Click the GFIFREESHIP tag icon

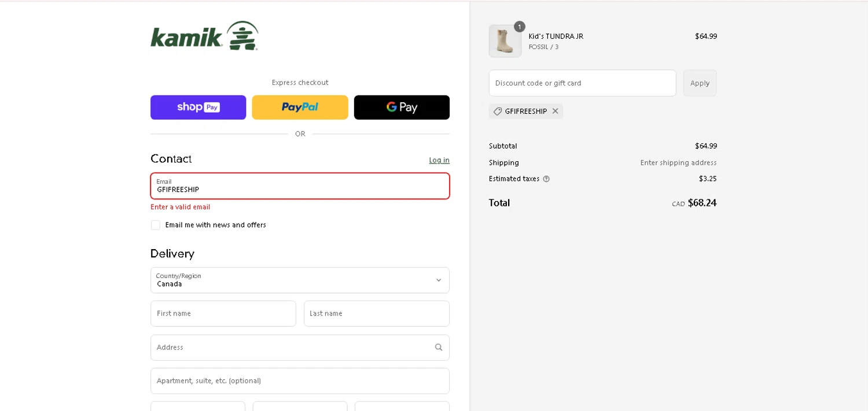pyautogui.click(x=498, y=112)
